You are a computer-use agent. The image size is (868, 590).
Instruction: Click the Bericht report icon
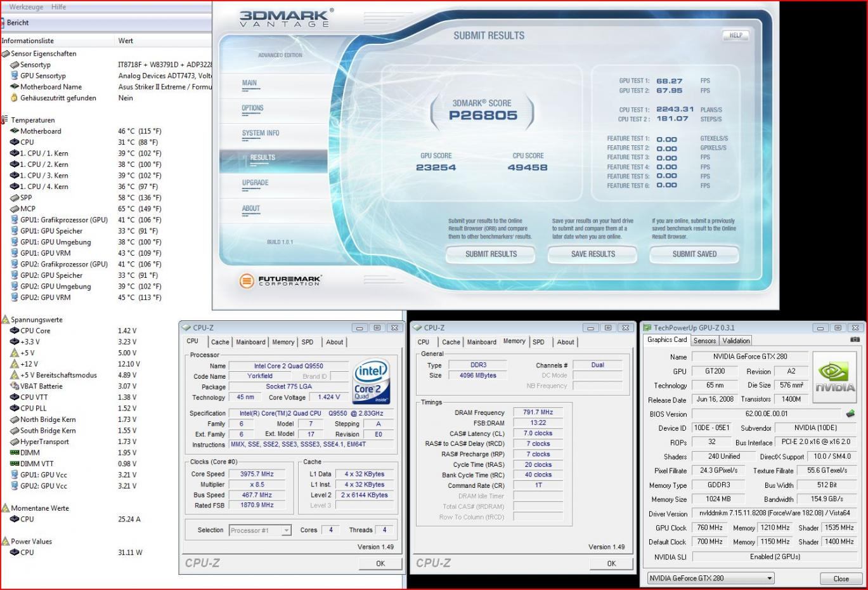click(3, 23)
